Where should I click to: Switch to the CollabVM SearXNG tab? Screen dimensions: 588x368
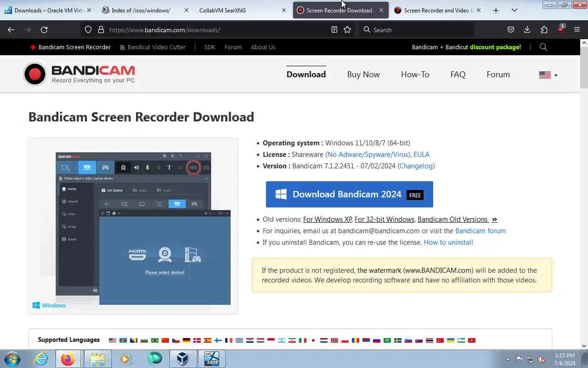click(242, 10)
